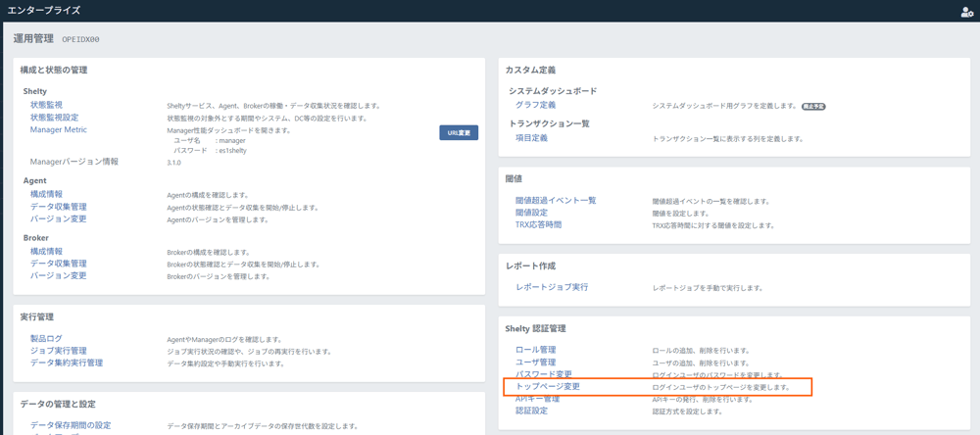Open 構成情報 under the Agent section
The height and width of the screenshot is (435, 980).
[46, 195]
